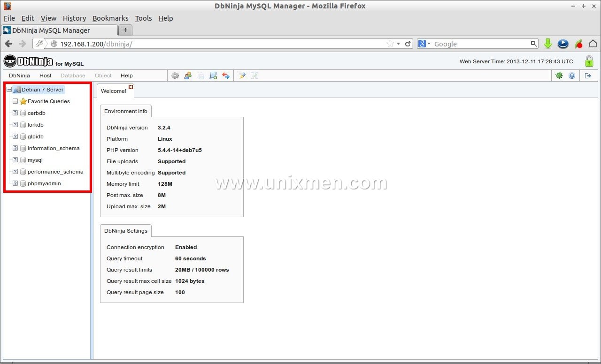Click the red and green apple-like extension icon
Viewport: 601px width, 364px height.
pyautogui.click(x=579, y=44)
